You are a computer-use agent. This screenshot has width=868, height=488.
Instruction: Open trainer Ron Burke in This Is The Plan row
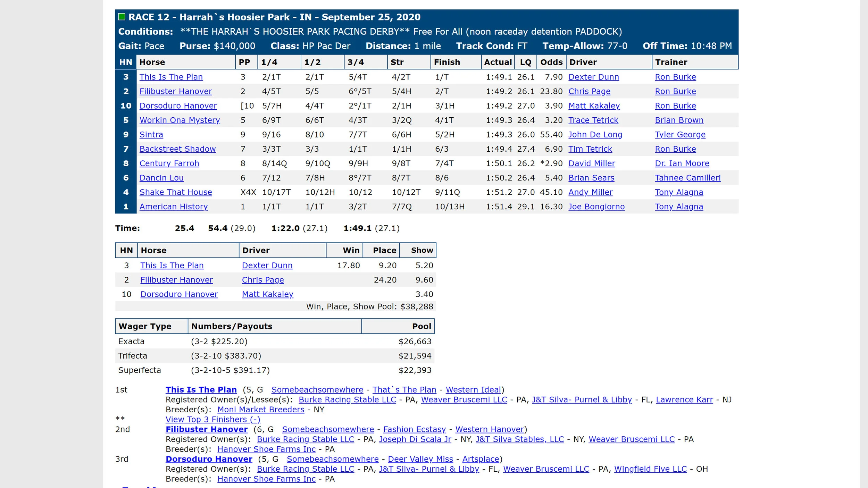click(675, 77)
